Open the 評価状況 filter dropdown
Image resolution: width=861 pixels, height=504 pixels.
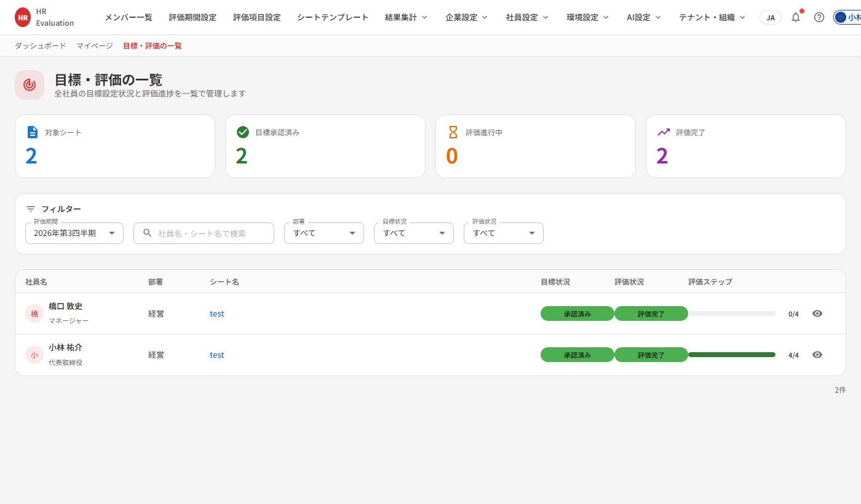click(504, 233)
